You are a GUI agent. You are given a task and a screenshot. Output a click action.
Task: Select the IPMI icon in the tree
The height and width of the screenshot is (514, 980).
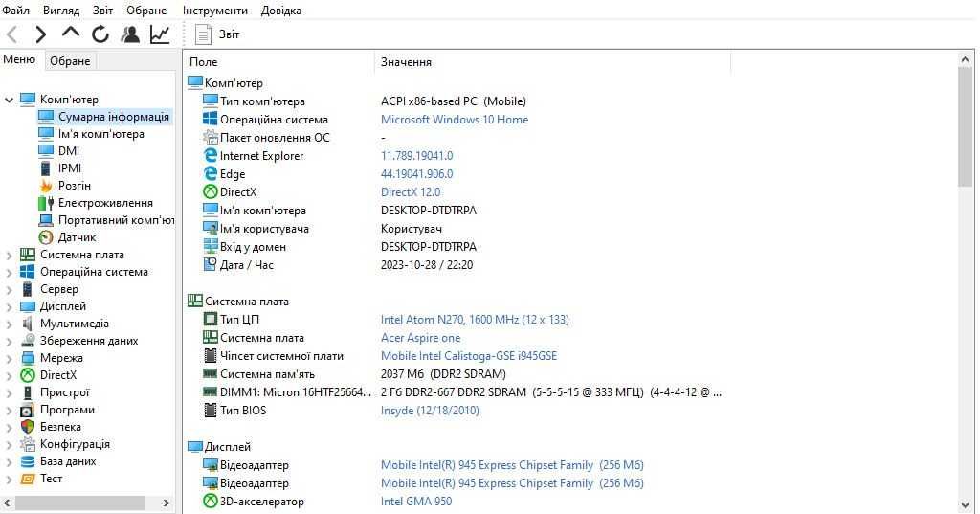46,168
